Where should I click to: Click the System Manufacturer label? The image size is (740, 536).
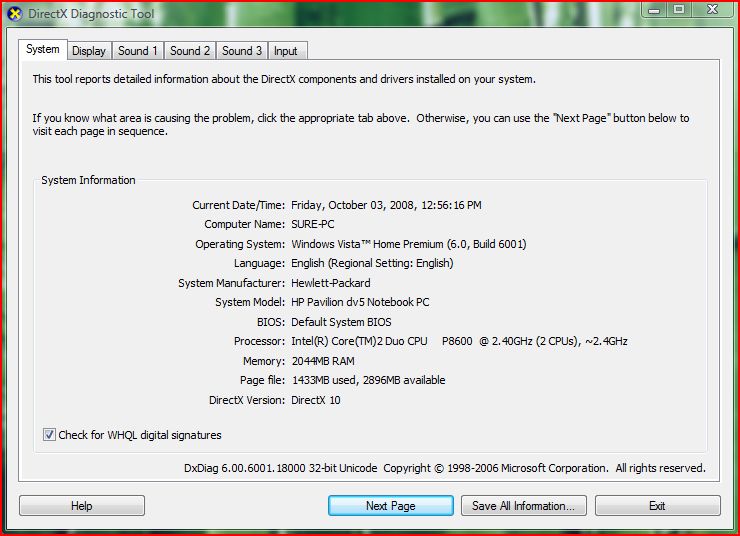tap(231, 283)
